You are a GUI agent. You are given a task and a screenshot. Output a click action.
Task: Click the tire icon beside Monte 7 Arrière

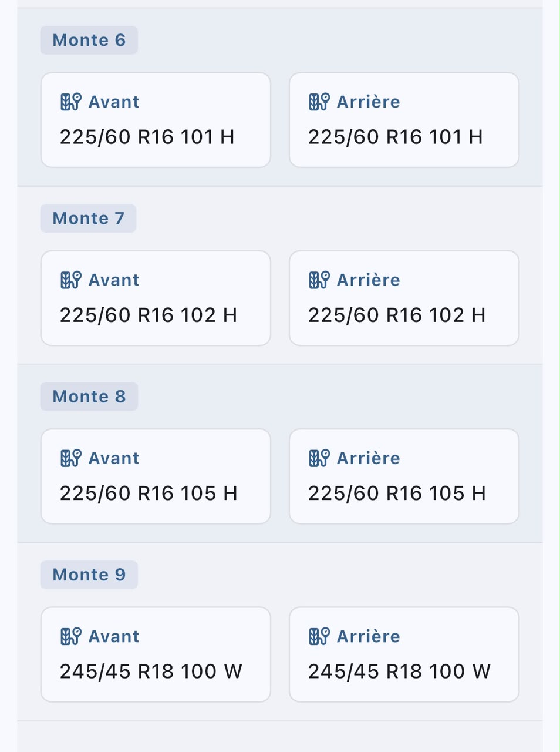pos(319,280)
